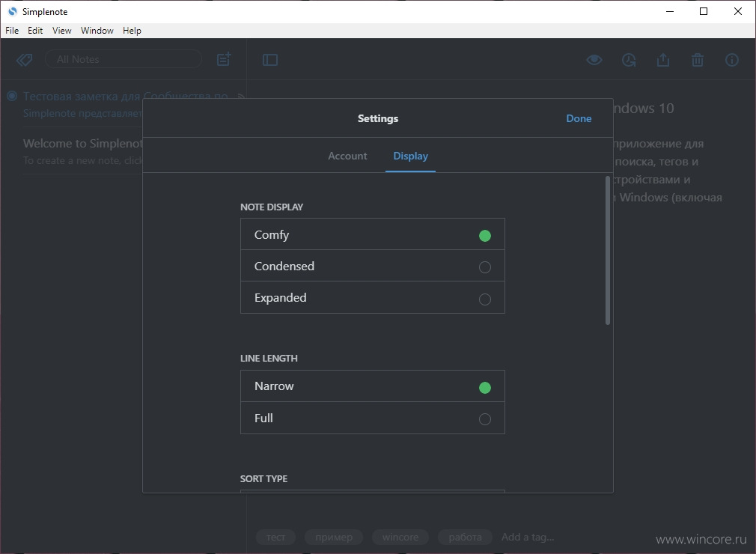The width and height of the screenshot is (756, 554).
Task: Open the Welcome to Simplenote note
Action: click(82, 151)
